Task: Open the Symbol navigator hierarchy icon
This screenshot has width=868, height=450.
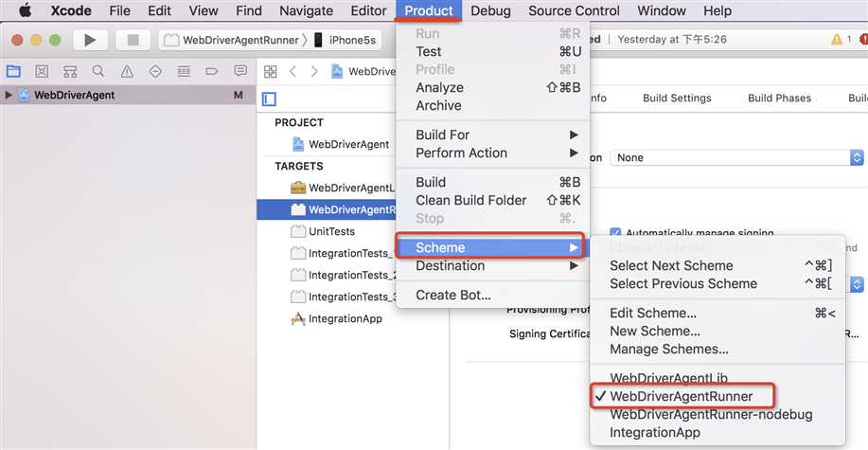Action: [70, 71]
